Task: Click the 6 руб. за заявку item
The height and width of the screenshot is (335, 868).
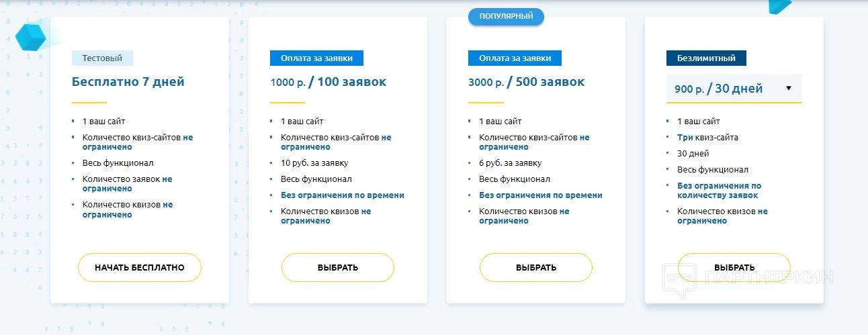Action: (510, 163)
